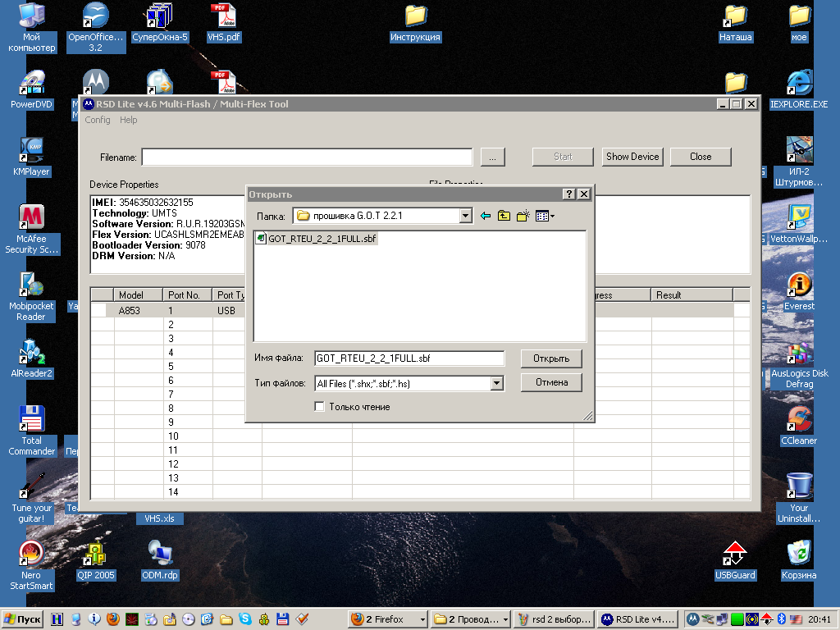Viewport: 840px width, 630px height.
Task: Open the USBGuard desktop shortcut
Action: [736, 561]
